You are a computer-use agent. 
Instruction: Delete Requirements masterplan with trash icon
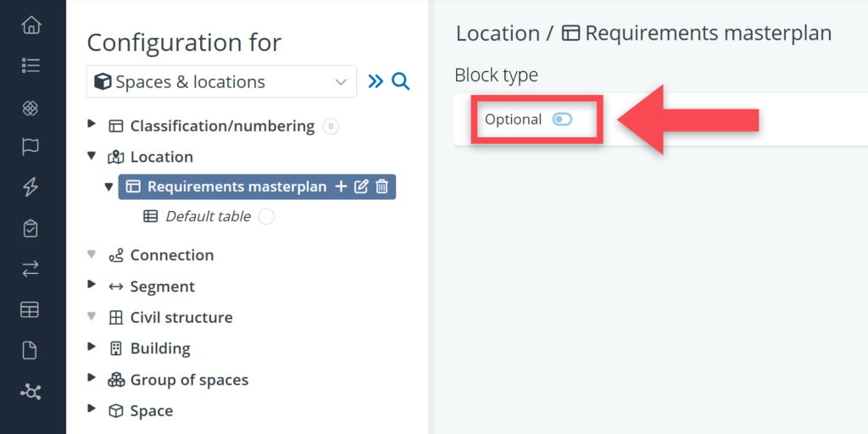tap(382, 186)
